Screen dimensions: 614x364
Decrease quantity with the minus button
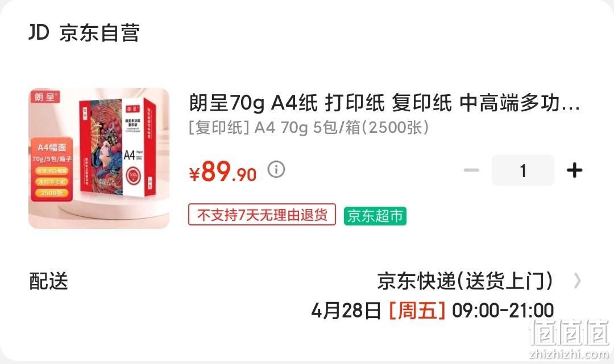click(x=471, y=170)
